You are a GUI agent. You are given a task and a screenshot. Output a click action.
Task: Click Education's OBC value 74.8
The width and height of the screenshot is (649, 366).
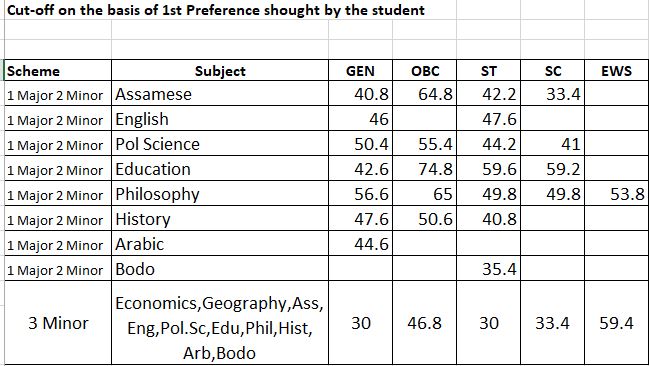(425, 169)
